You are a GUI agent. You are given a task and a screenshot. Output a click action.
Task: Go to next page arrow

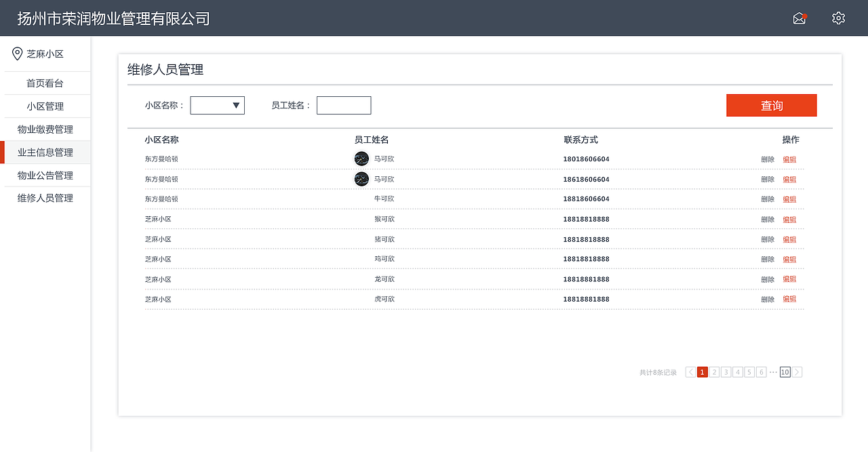(x=797, y=372)
